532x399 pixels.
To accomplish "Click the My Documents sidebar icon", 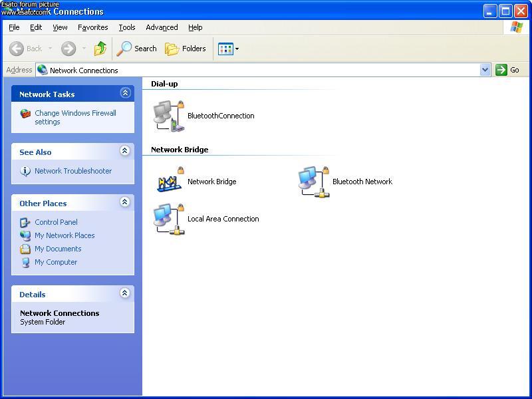I will (25, 249).
